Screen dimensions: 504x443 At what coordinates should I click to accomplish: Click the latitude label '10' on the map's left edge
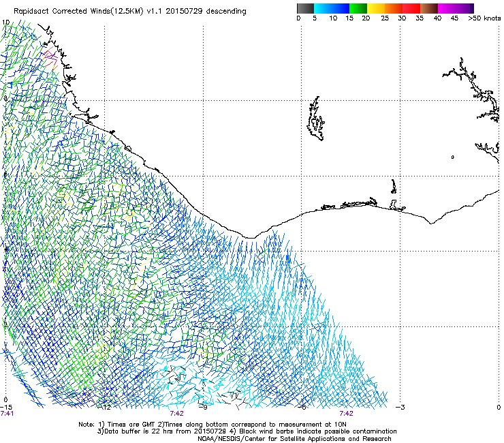(x=5, y=22)
